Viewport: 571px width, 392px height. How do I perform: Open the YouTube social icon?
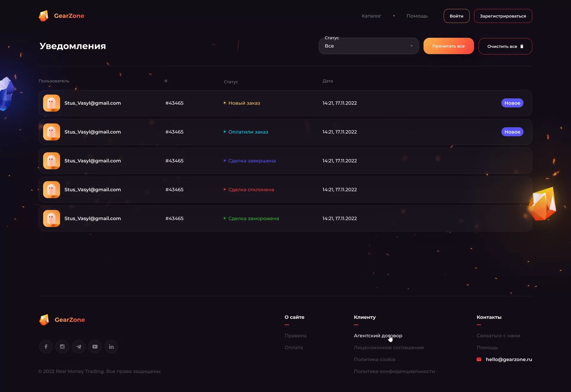[95, 347]
